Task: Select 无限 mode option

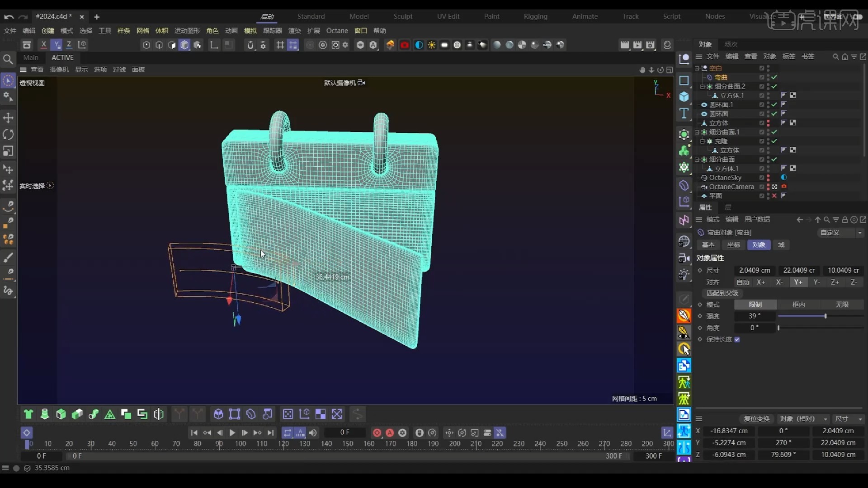Action: click(842, 305)
